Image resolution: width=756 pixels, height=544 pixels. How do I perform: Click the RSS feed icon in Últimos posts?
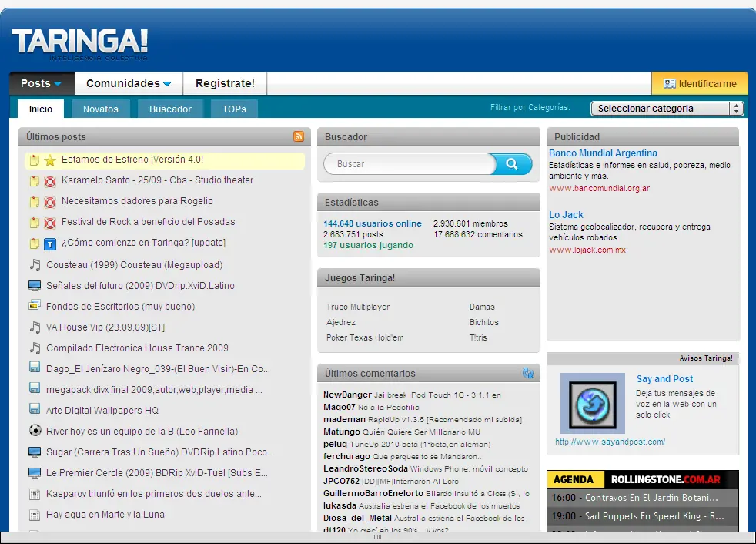[x=299, y=136]
